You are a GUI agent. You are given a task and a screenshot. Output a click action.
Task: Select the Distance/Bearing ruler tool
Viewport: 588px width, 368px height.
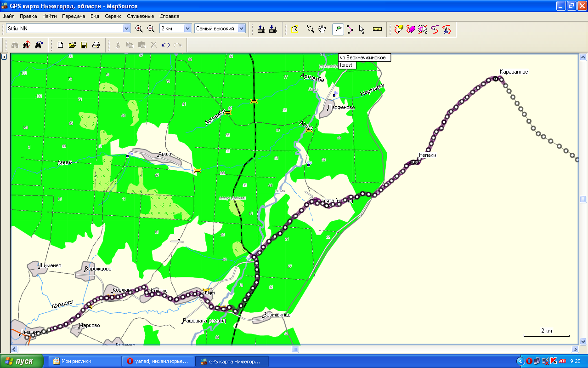click(378, 29)
